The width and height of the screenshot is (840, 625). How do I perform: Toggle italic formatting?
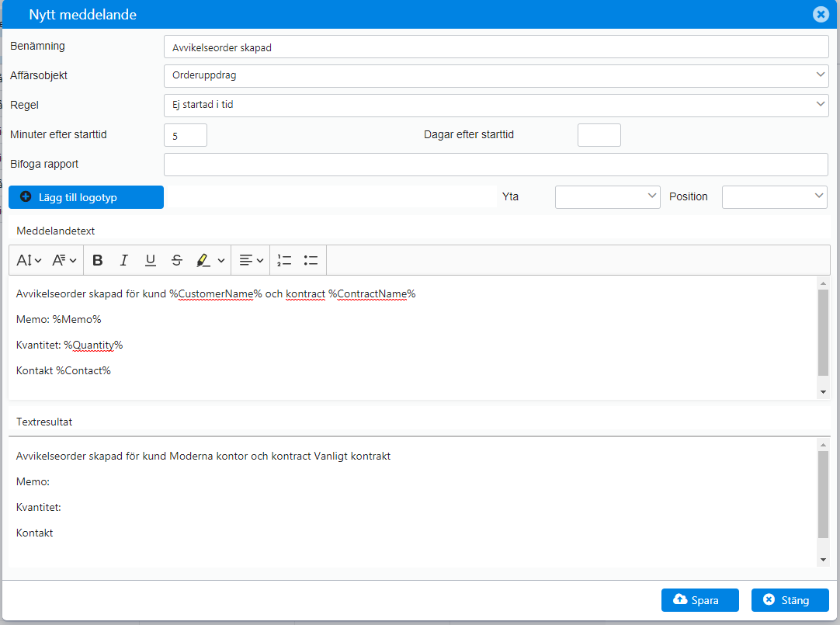[x=123, y=260]
